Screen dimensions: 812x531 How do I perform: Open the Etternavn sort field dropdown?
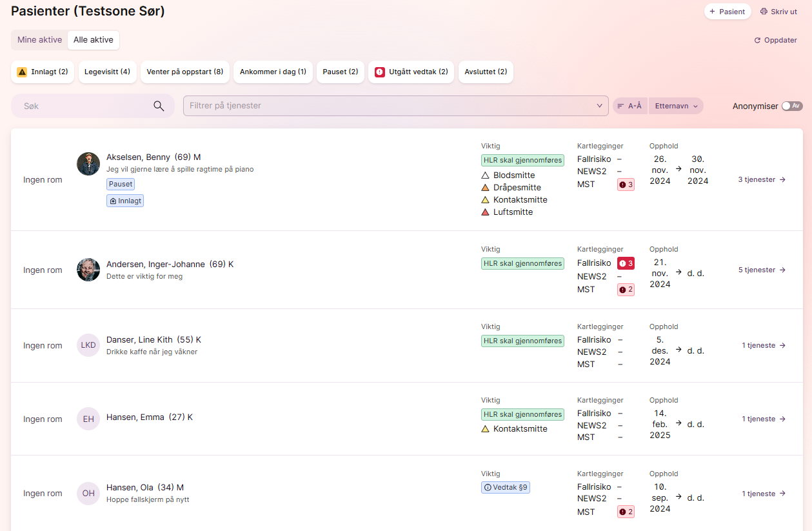coord(676,106)
